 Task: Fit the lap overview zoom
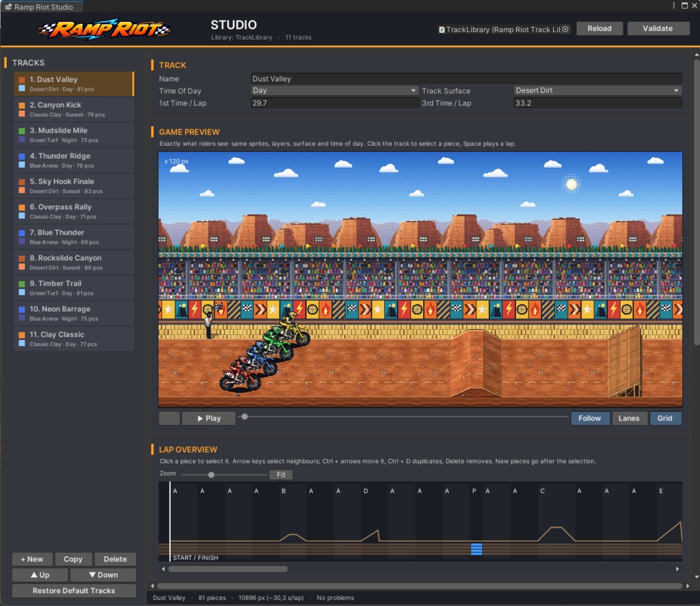[281, 475]
